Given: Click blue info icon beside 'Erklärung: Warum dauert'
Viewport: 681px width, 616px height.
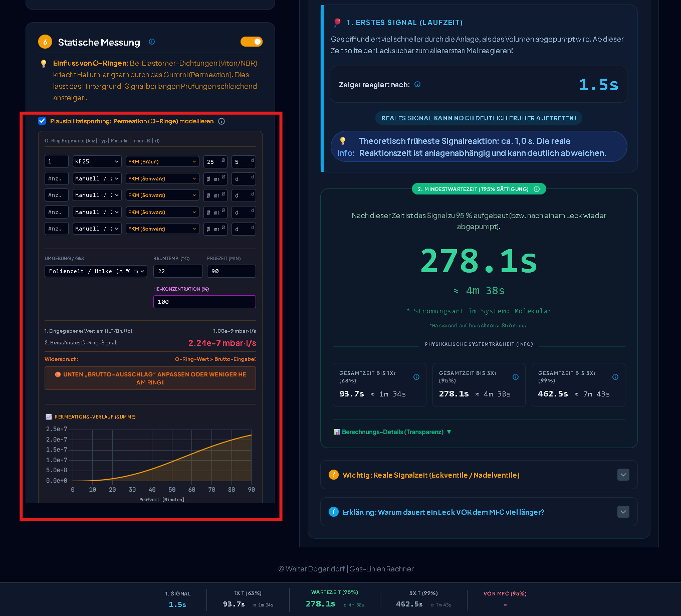Looking at the screenshot, I should pyautogui.click(x=334, y=512).
